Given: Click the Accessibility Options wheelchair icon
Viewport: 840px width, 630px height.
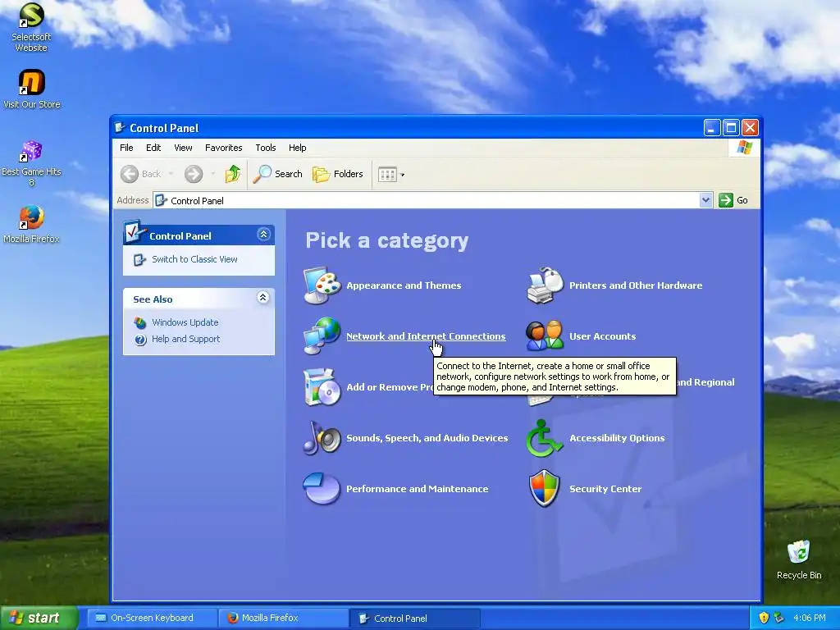Looking at the screenshot, I should (545, 438).
